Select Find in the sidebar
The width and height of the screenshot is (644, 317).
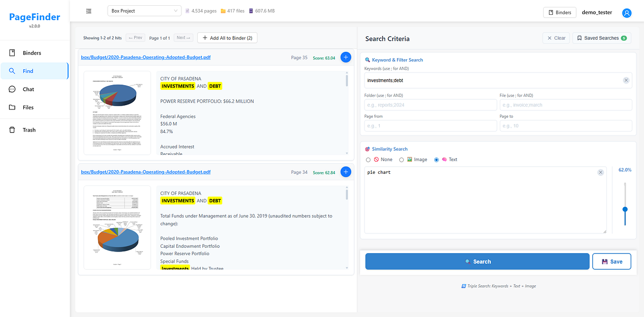pos(35,71)
